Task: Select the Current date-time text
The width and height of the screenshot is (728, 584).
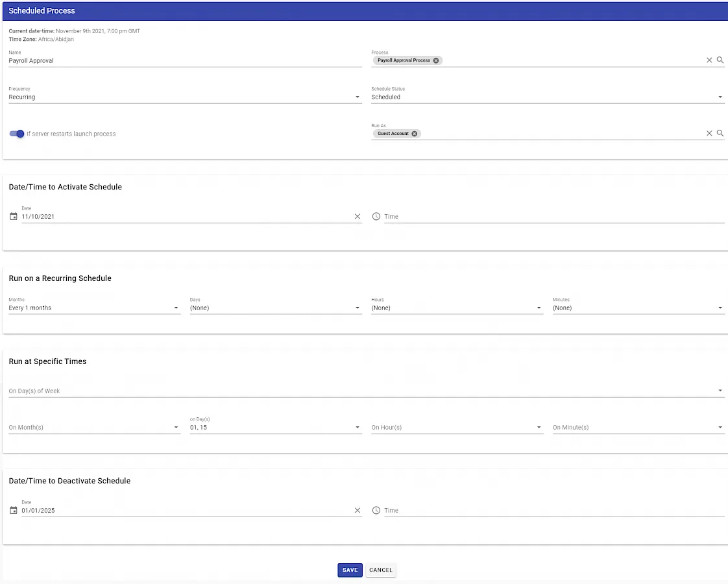Action: click(x=74, y=31)
